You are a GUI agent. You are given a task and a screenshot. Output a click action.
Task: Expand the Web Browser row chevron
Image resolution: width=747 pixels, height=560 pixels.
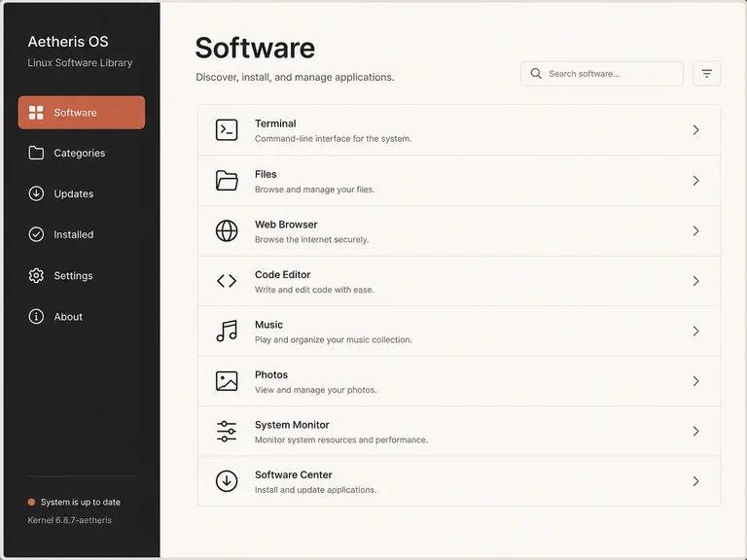pos(696,231)
